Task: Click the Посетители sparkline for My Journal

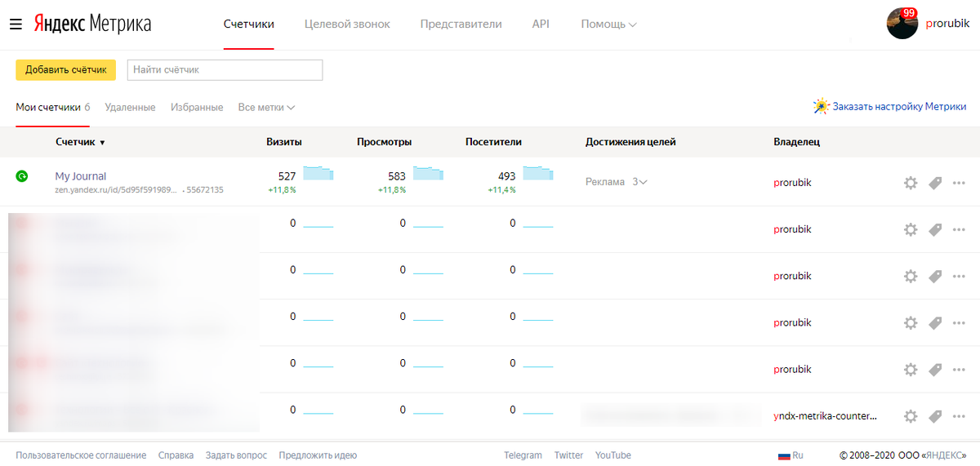Action: point(538,173)
